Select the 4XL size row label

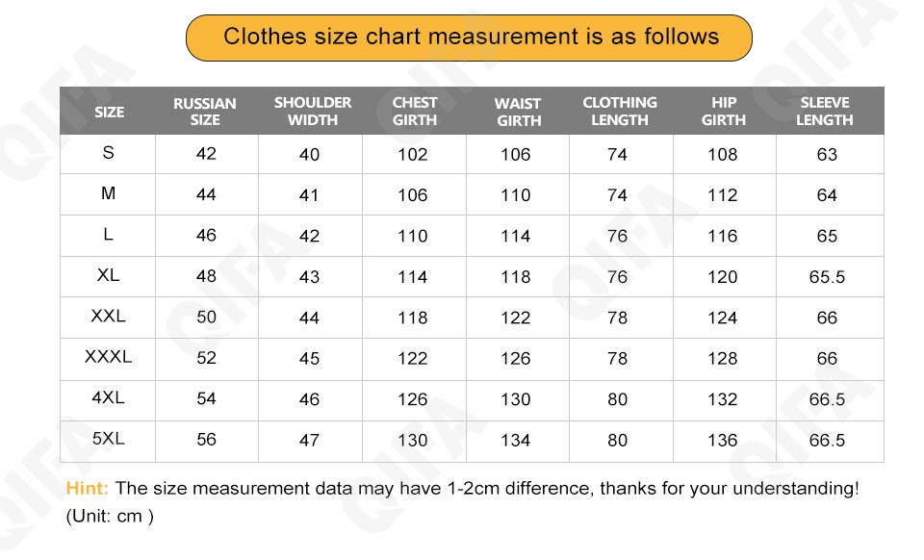point(108,397)
